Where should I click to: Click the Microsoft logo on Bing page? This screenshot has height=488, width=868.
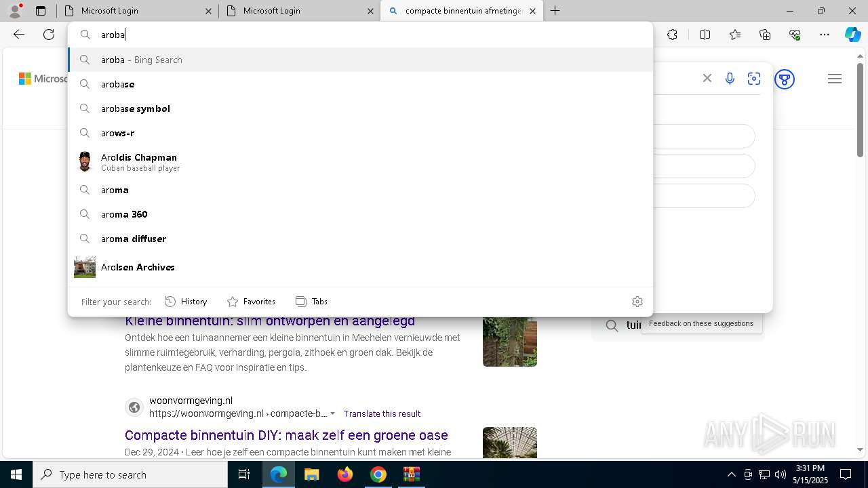[x=42, y=79]
